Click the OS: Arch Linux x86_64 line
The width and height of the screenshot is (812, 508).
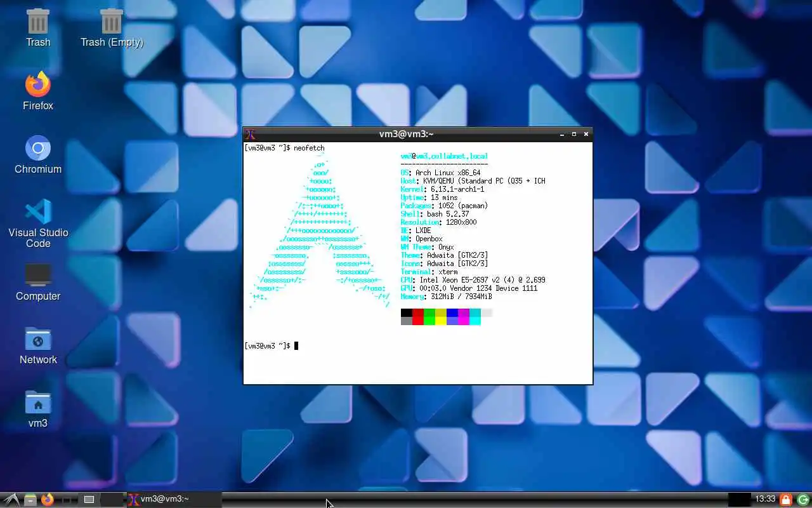pos(440,173)
